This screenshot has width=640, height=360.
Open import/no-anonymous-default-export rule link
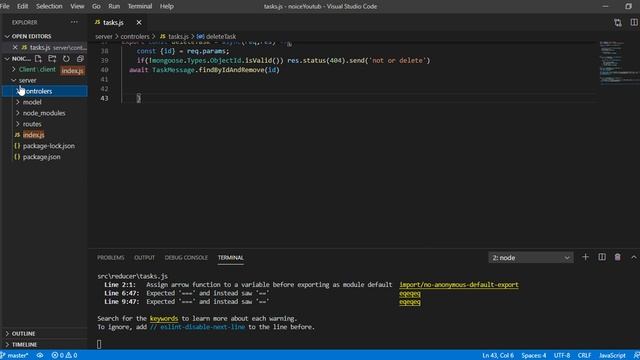click(459, 284)
